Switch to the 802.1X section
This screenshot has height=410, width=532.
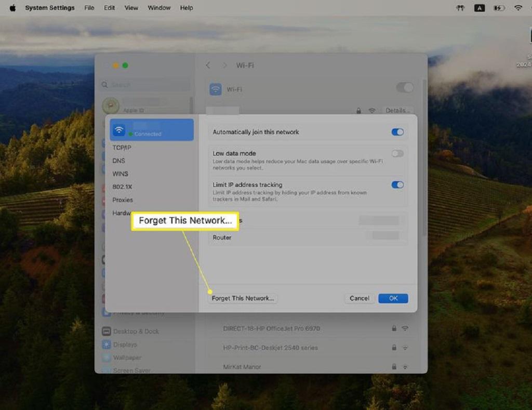pyautogui.click(x=122, y=187)
